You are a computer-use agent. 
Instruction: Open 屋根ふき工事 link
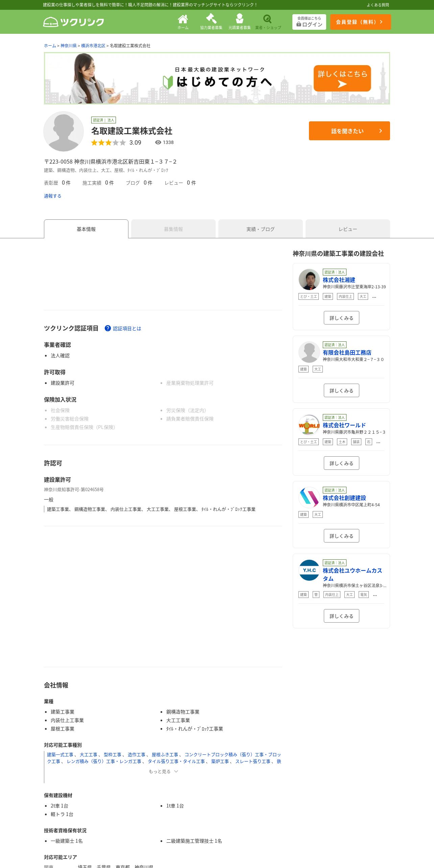coord(165,754)
